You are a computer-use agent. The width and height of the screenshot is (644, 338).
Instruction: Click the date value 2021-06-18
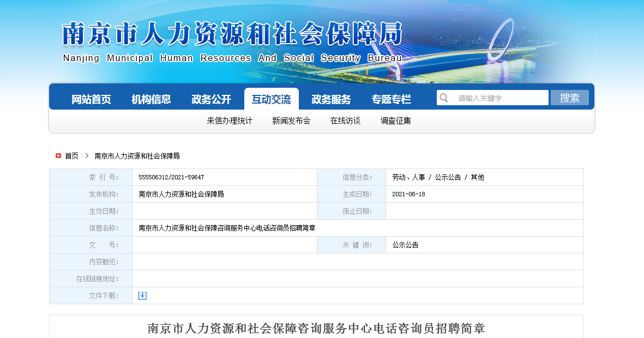pyautogui.click(x=408, y=194)
